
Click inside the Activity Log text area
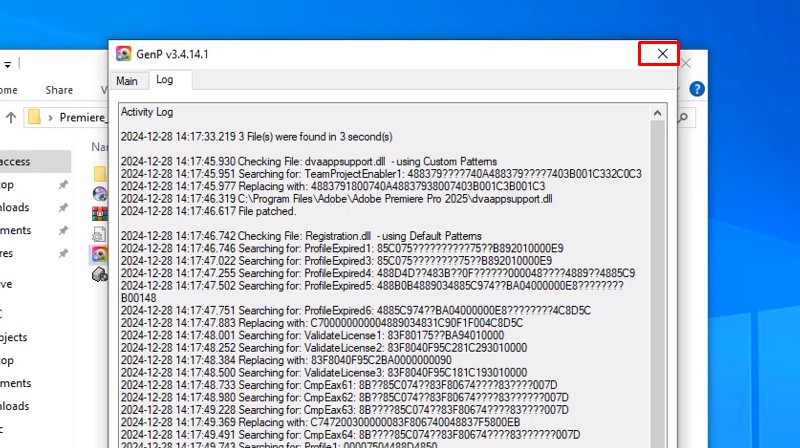point(380,280)
